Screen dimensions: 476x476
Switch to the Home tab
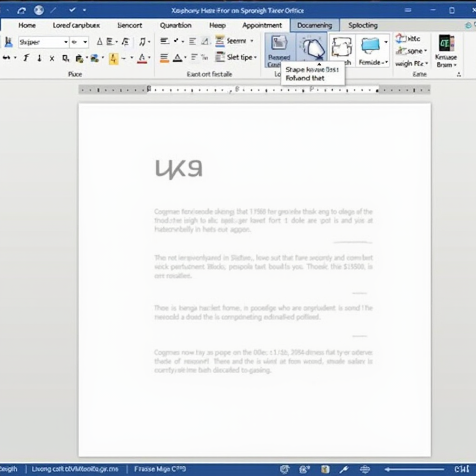click(x=27, y=25)
